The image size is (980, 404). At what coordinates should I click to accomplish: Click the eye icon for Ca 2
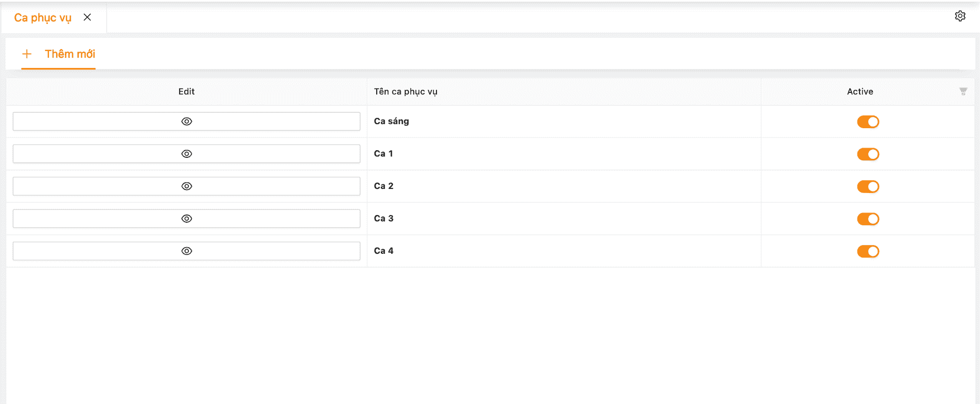187,186
